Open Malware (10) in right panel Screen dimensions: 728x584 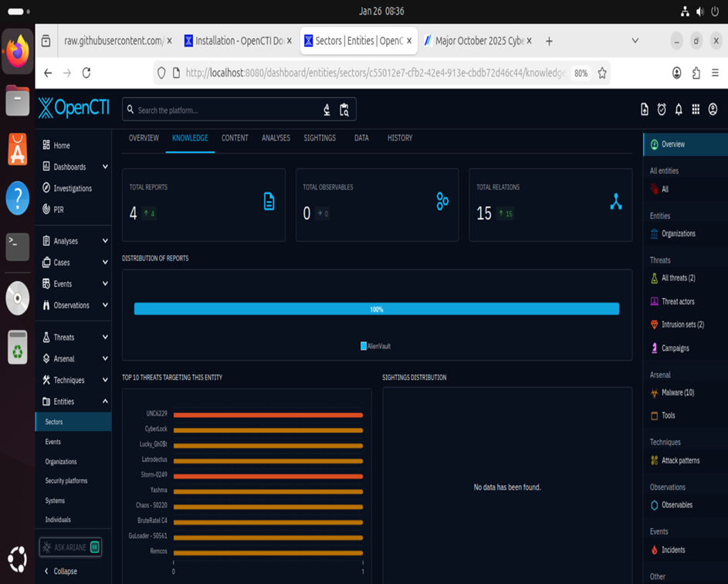[677, 392]
